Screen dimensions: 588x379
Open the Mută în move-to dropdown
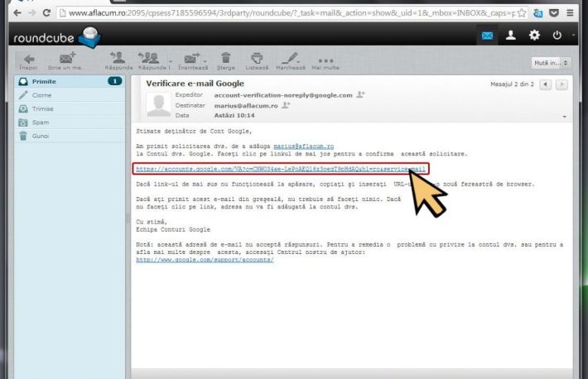click(x=551, y=62)
